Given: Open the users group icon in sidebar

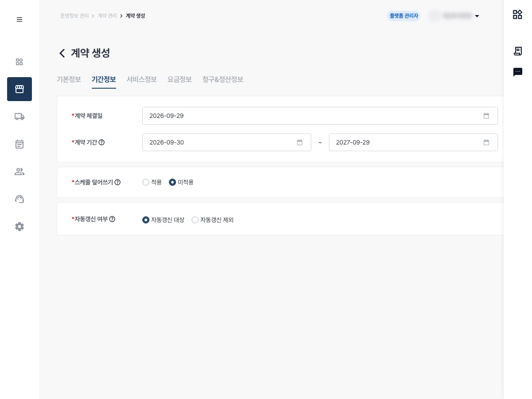Looking at the screenshot, I should tap(20, 172).
